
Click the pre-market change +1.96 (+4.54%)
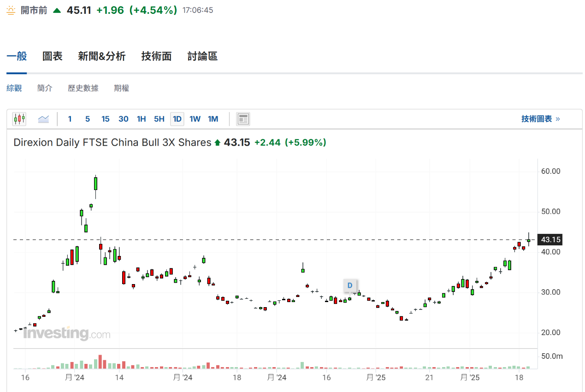(136, 10)
